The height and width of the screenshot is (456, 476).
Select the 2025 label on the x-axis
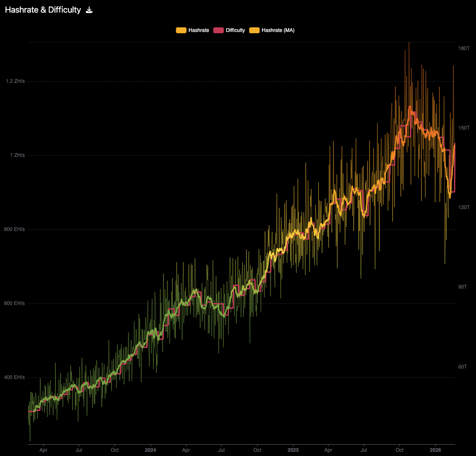(293, 450)
